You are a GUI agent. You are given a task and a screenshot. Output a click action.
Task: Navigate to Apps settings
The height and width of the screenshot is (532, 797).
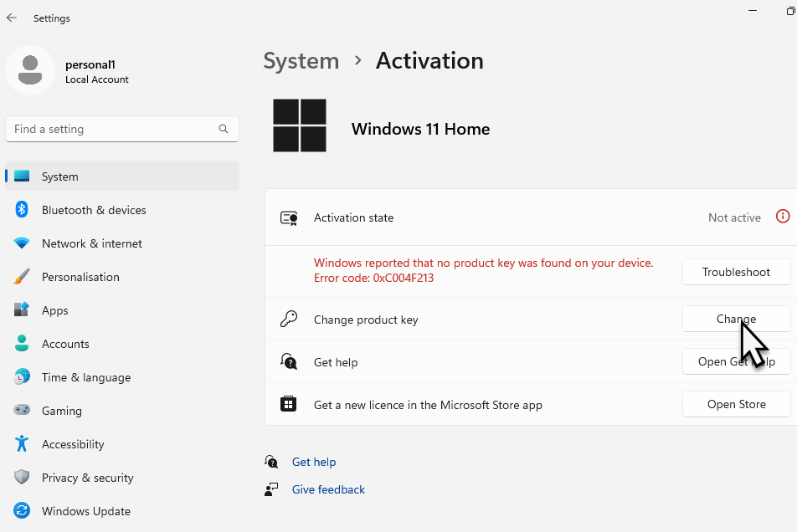pos(122,310)
